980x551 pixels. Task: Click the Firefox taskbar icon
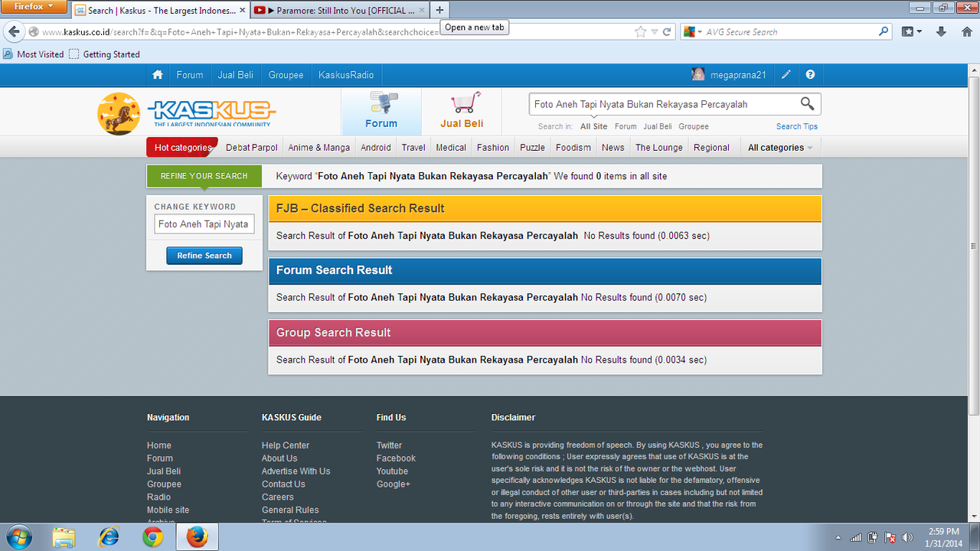click(x=198, y=537)
